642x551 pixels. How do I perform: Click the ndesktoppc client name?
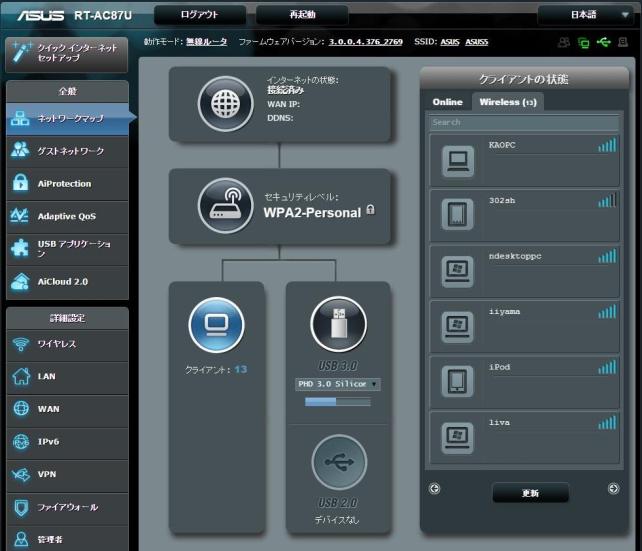515,256
